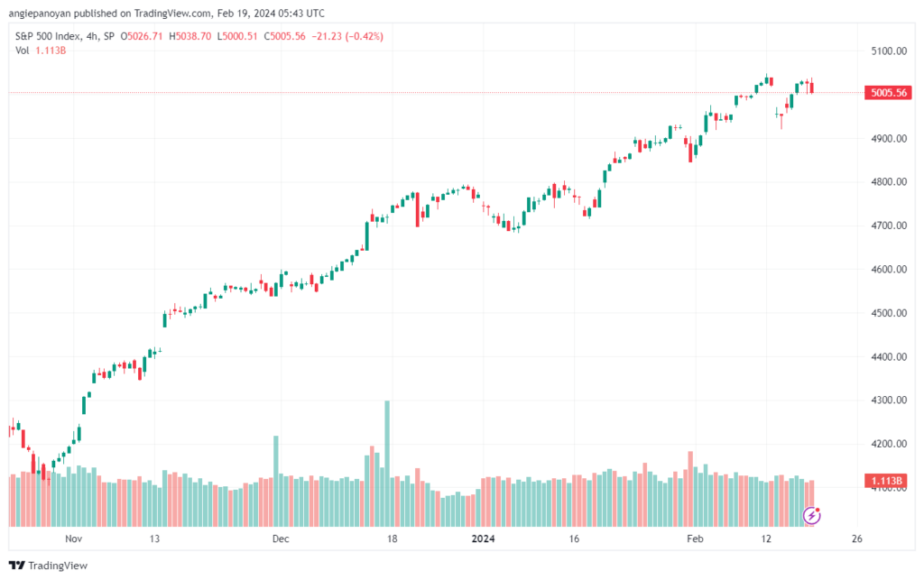Select the 12 date marker in February

tap(765, 539)
